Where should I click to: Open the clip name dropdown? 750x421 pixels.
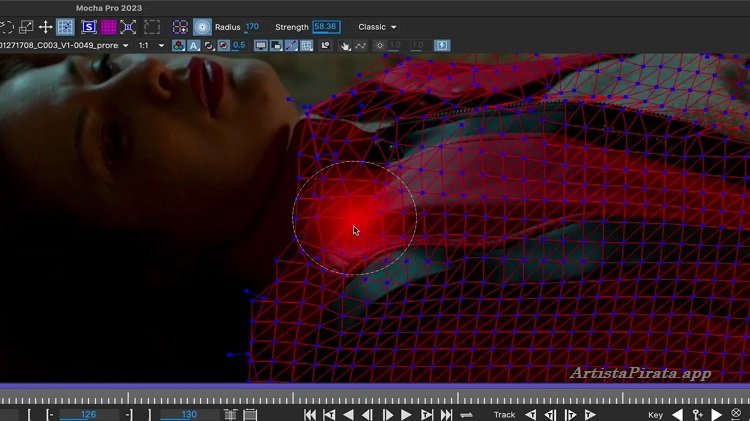(125, 46)
